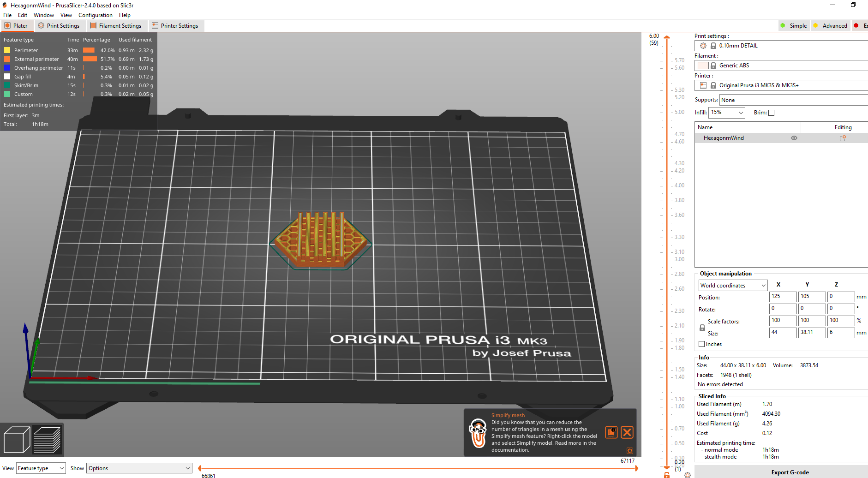The image size is (868, 478).
Task: Click the Generic ABS filament color swatch
Action: pyautogui.click(x=703, y=65)
